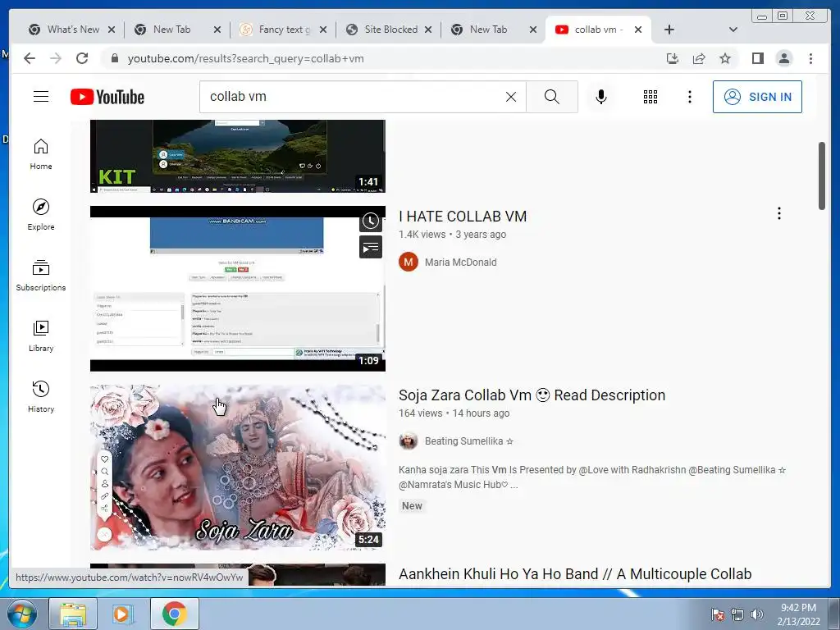Close the What's New tab
The width and height of the screenshot is (840, 630).
click(x=112, y=30)
